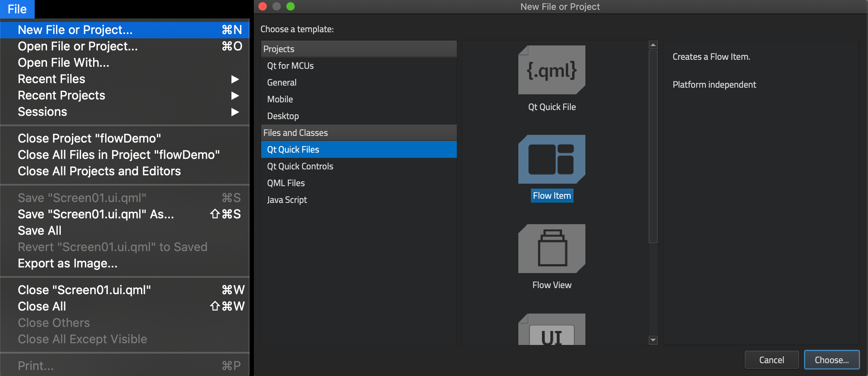This screenshot has height=376, width=868.
Task: Click the template list scroll down arrow
Action: tap(653, 340)
